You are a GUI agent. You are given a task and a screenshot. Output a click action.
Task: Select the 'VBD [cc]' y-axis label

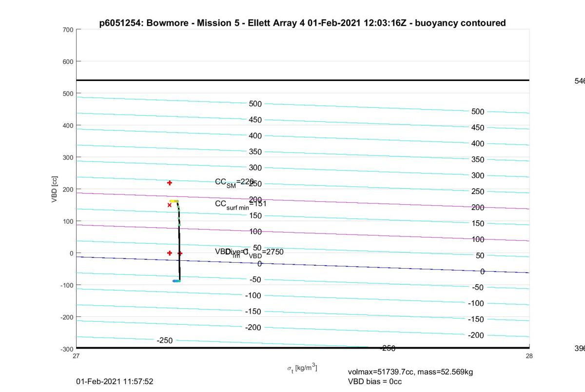click(55, 189)
